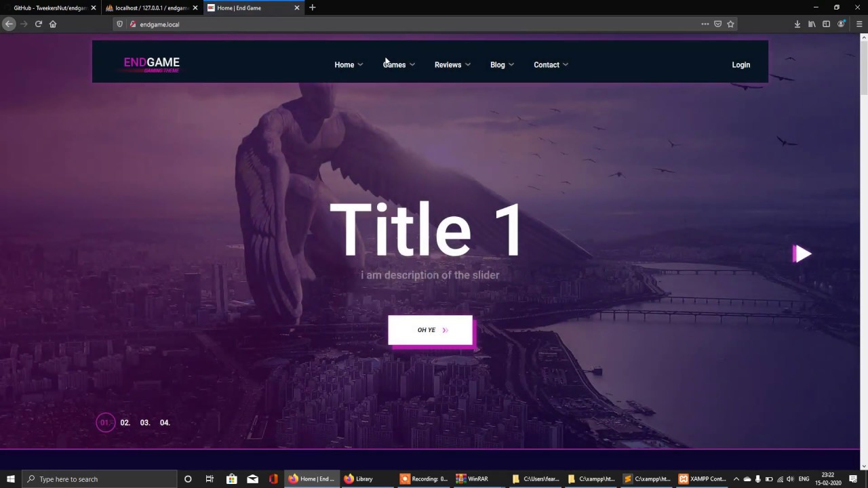Click the page's vertical scrollbar thumb

click(x=864, y=68)
